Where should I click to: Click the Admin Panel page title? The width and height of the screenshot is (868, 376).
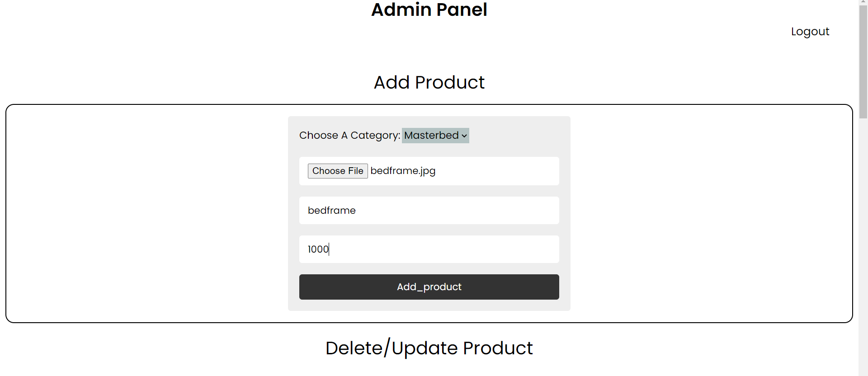[429, 9]
